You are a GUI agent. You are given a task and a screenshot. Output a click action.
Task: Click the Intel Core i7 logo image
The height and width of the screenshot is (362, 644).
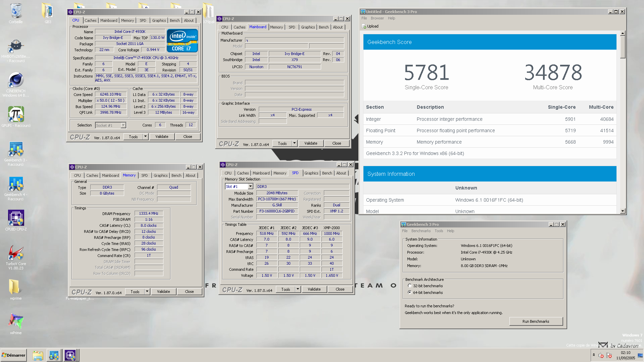click(x=183, y=41)
